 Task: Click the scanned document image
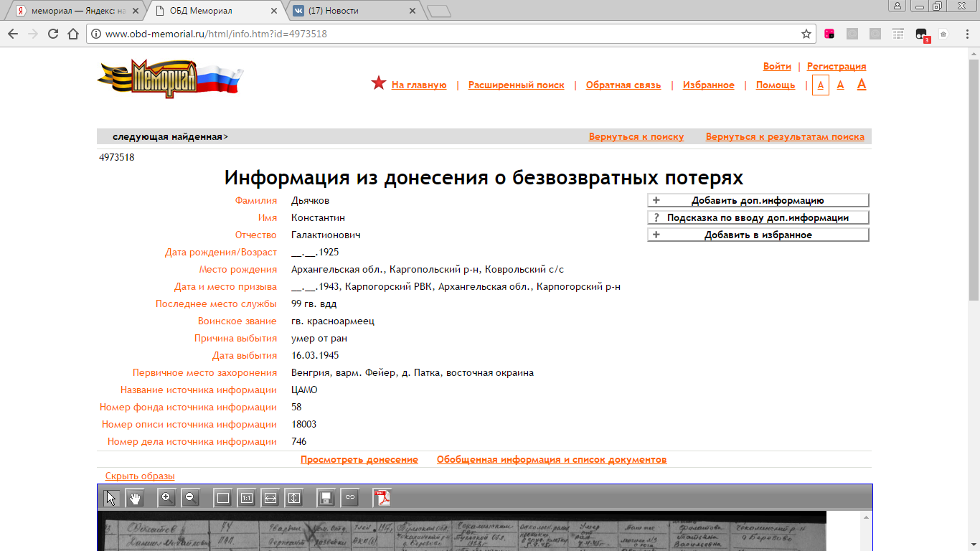point(461,531)
